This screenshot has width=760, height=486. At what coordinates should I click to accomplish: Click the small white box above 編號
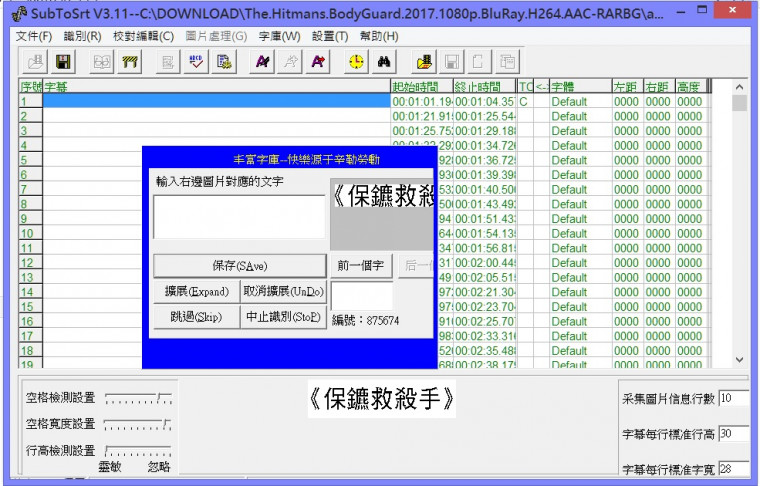pyautogui.click(x=362, y=296)
